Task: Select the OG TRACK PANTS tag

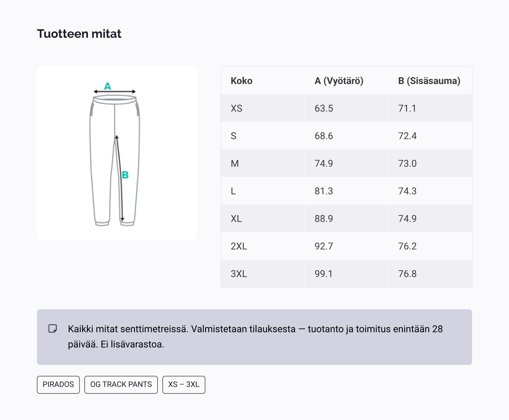Action: point(121,384)
